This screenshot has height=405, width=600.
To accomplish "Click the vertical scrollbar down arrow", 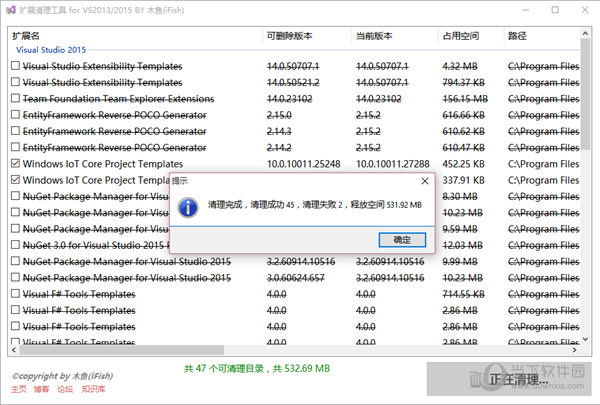I will coord(585,339).
